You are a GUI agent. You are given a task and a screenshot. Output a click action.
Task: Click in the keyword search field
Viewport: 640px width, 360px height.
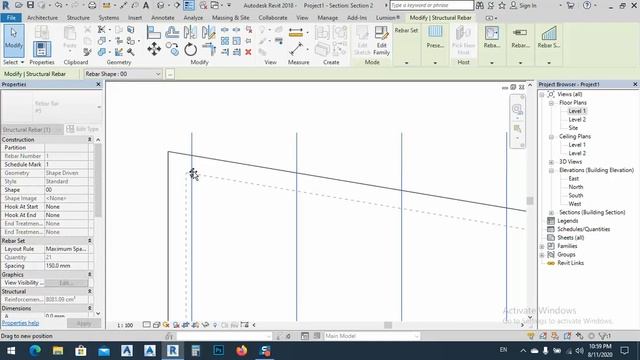click(431, 5)
